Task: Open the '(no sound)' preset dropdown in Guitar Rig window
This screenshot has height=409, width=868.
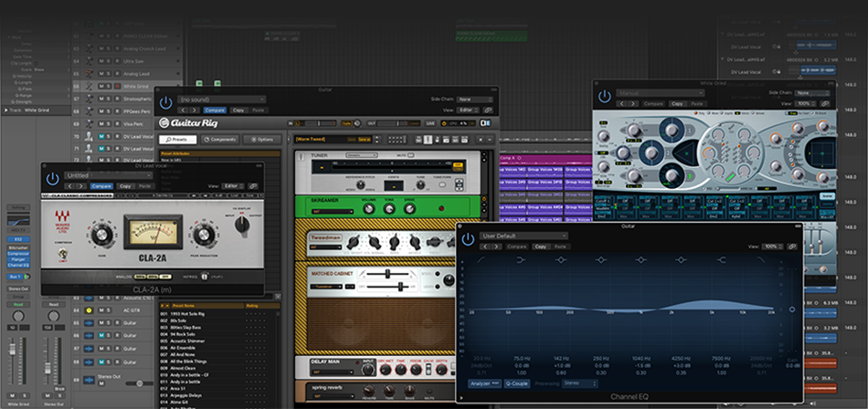Action: (221, 100)
